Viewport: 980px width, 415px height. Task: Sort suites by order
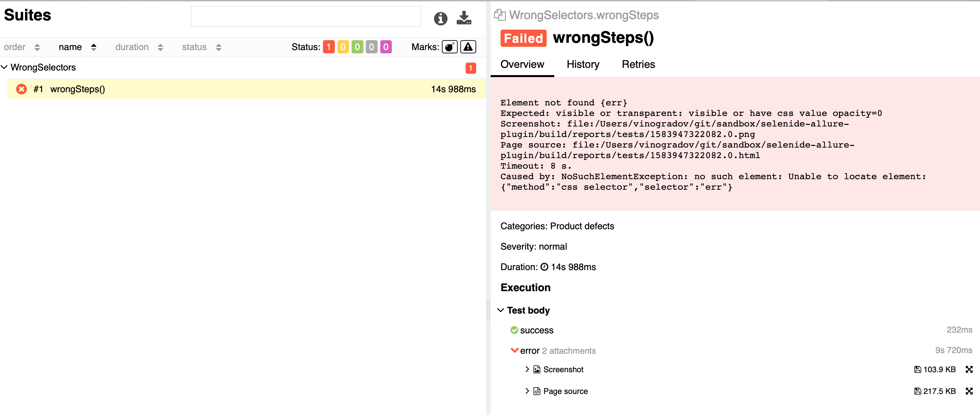pos(22,47)
